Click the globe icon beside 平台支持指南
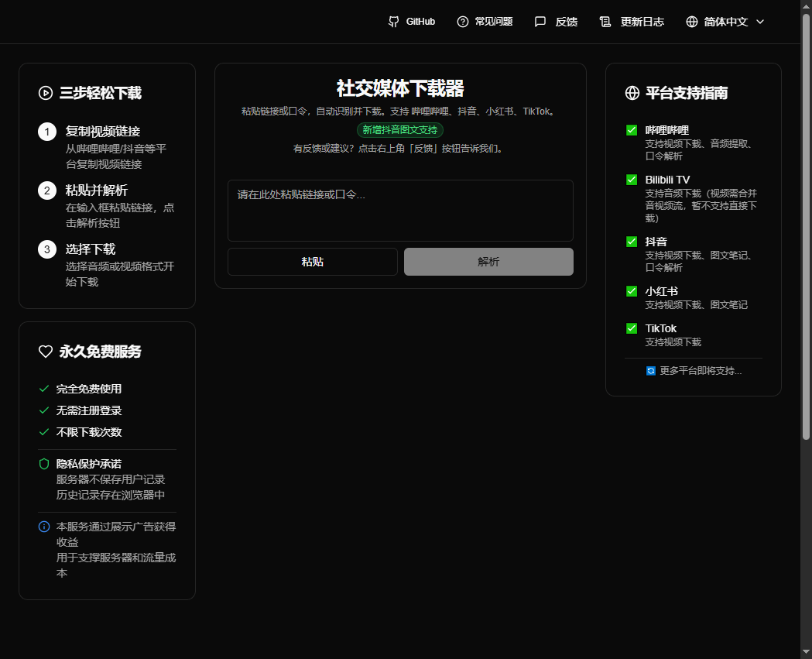The height and width of the screenshot is (659, 812). click(632, 93)
